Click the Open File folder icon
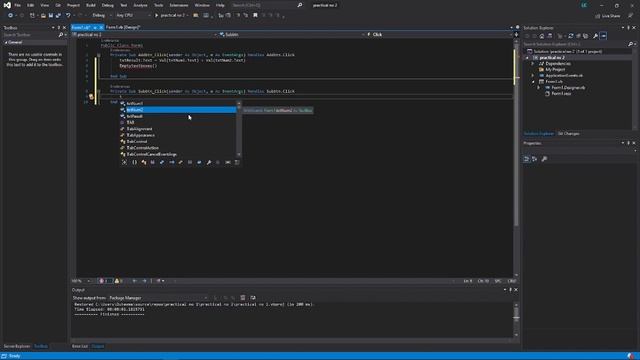This screenshot has width=640, height=360. pyautogui.click(x=43, y=16)
